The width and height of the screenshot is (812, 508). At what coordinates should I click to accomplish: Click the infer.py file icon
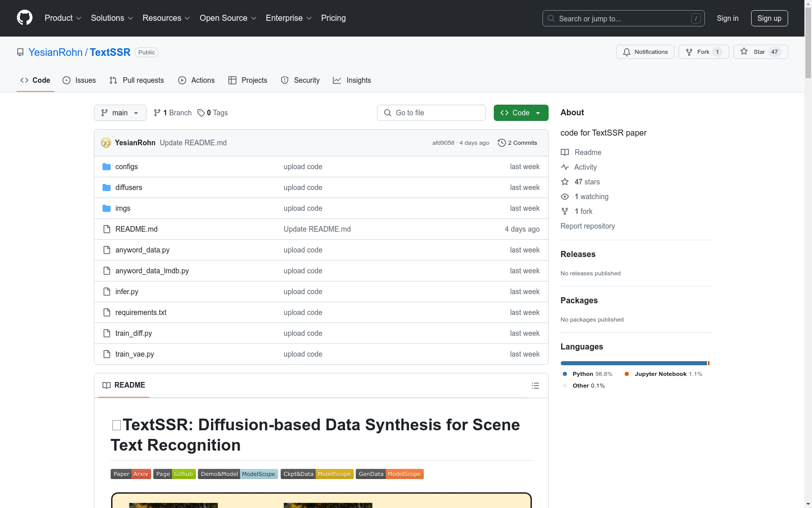tap(107, 292)
